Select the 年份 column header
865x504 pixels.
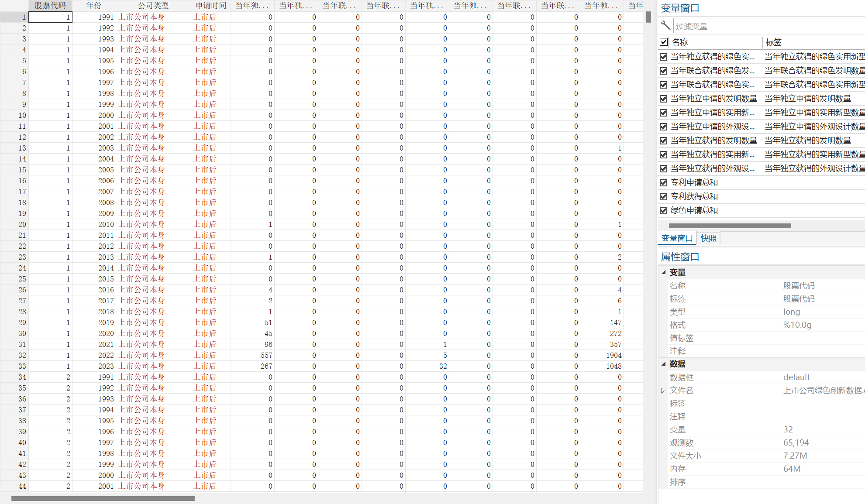point(94,6)
